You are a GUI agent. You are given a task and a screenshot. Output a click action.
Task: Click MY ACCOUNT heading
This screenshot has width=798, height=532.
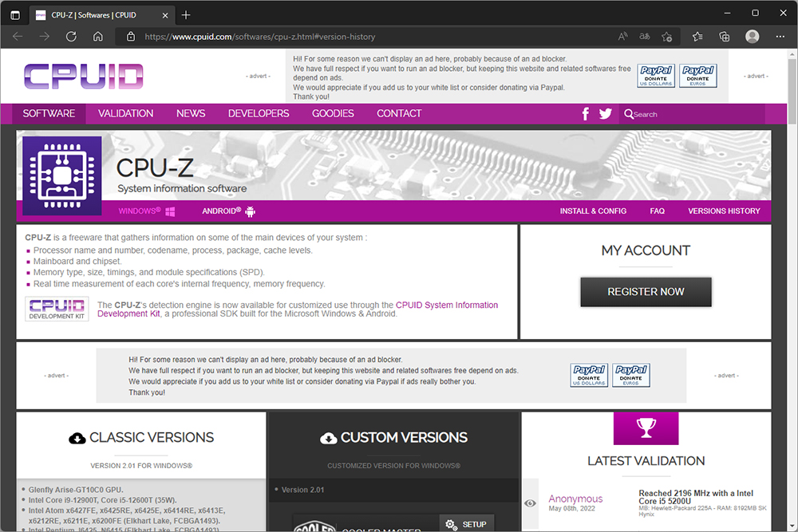click(x=646, y=250)
